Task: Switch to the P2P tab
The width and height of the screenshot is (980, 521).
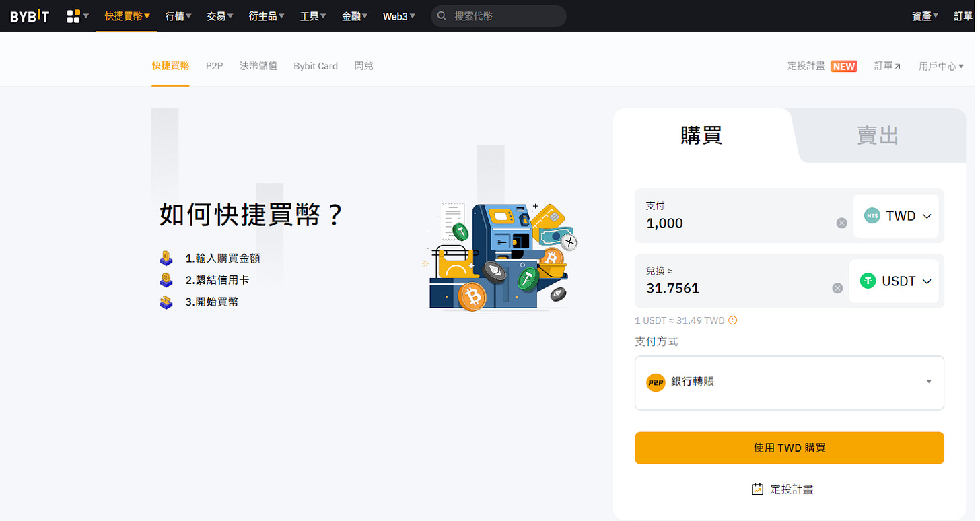Action: click(214, 66)
